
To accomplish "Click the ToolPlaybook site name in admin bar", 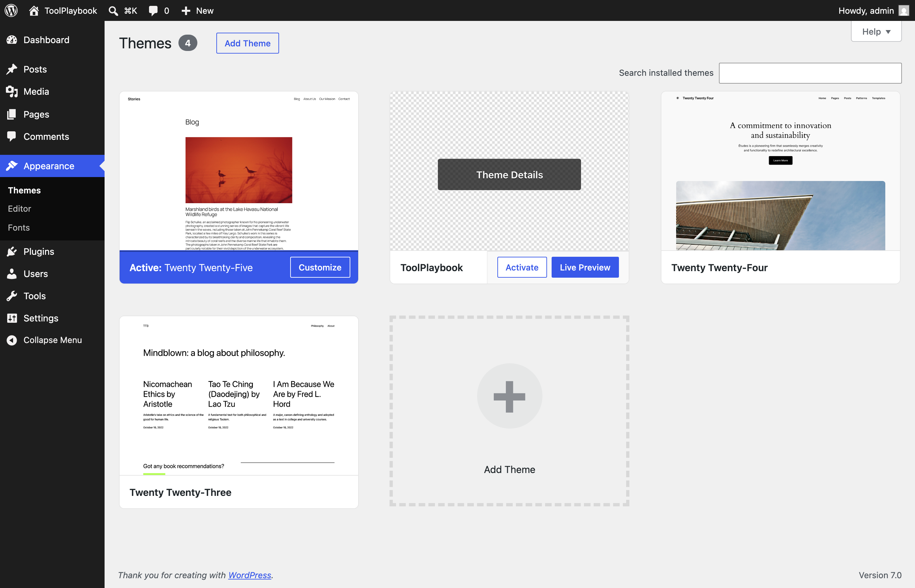I will point(71,11).
